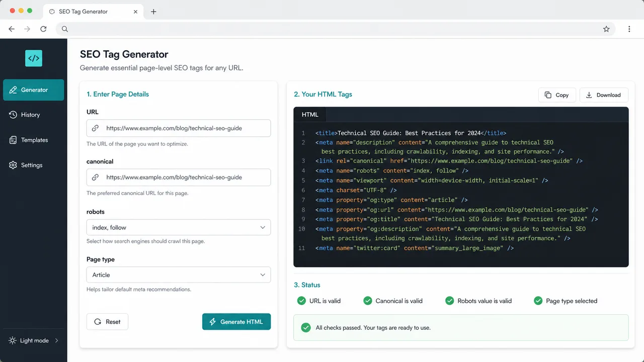Screen dimensions: 644x362
Task: Toggle Light mode in sidebar
Action: [x=34, y=340]
